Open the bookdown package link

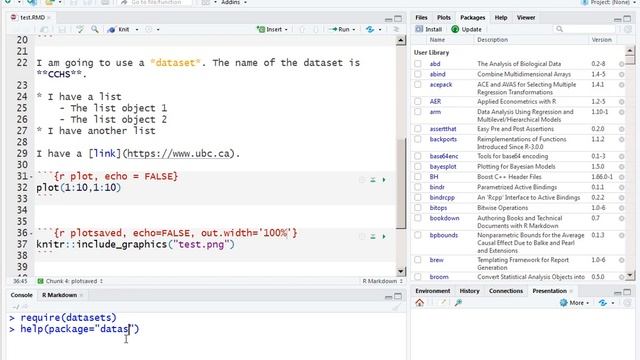tap(444, 218)
